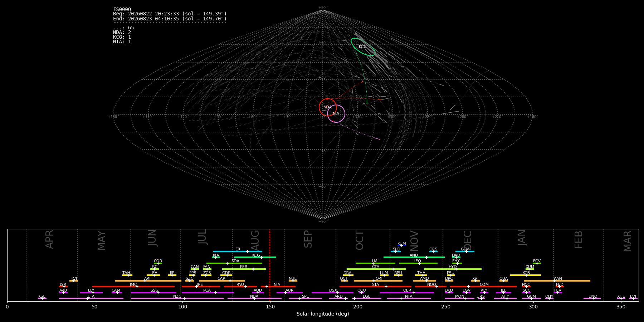Click the red NDA radiant circle on the sky map
Screen dimensions: 644x322
pos(328,107)
